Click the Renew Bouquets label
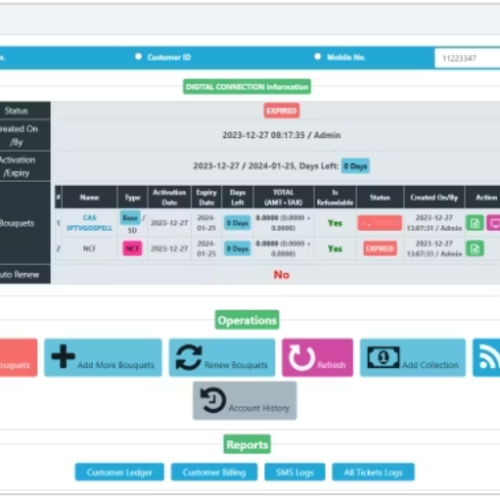Image resolution: width=500 pixels, height=500 pixels. click(x=236, y=365)
